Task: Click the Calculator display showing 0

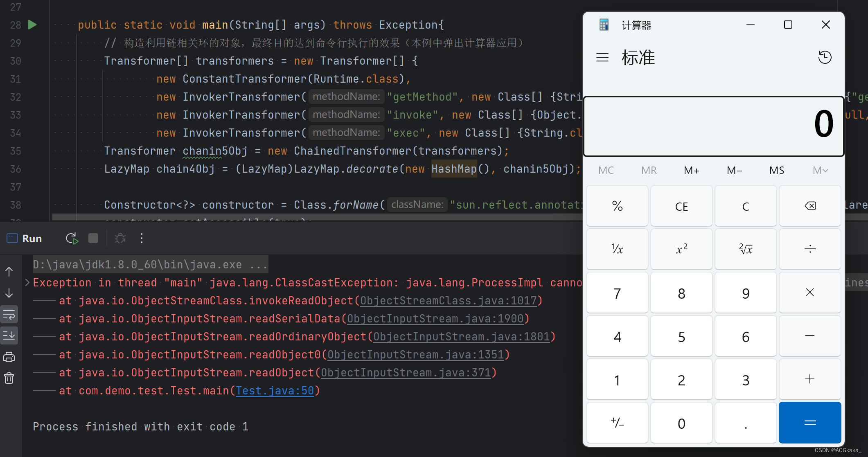Action: pyautogui.click(x=714, y=126)
